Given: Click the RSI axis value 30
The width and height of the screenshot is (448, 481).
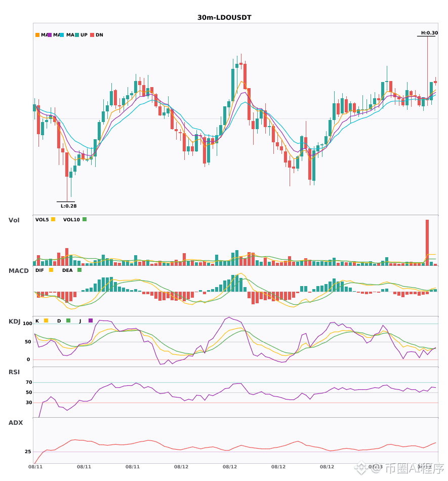Looking at the screenshot, I should tap(29, 403).
